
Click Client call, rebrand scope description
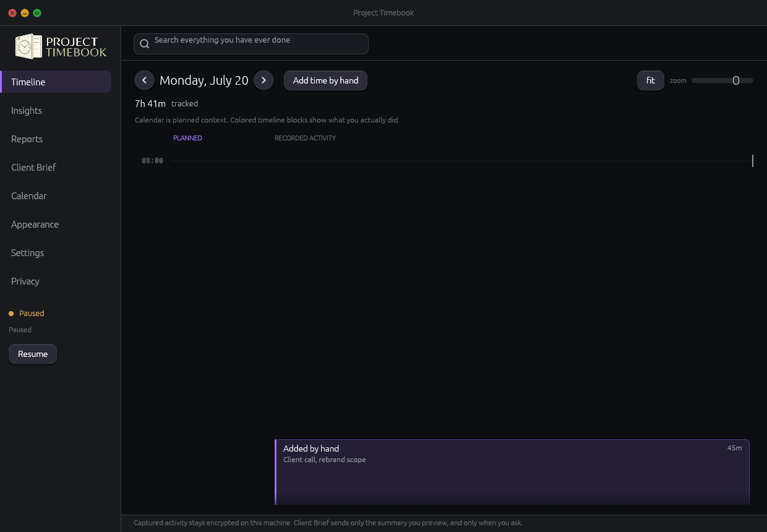(325, 460)
